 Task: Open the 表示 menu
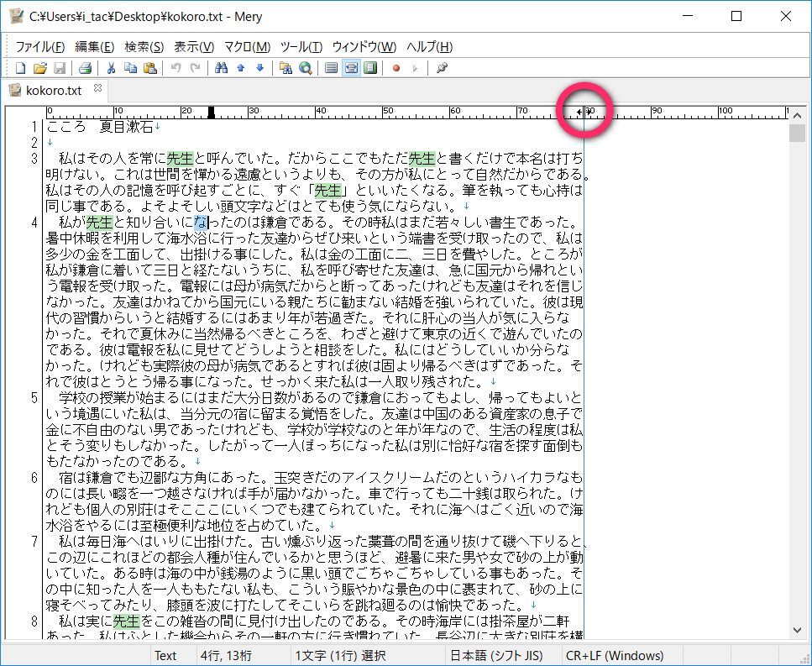coord(195,46)
